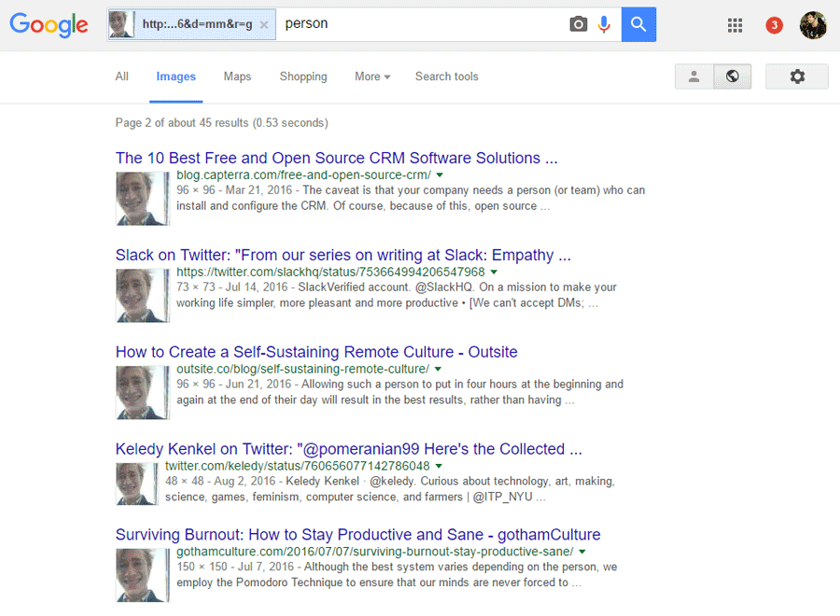This screenshot has width=840, height=616.
Task: Open the settings gear menu
Action: click(797, 77)
